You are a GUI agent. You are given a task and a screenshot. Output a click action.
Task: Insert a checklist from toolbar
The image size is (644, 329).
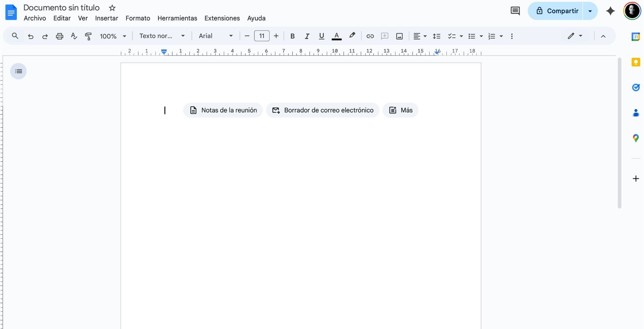click(452, 36)
